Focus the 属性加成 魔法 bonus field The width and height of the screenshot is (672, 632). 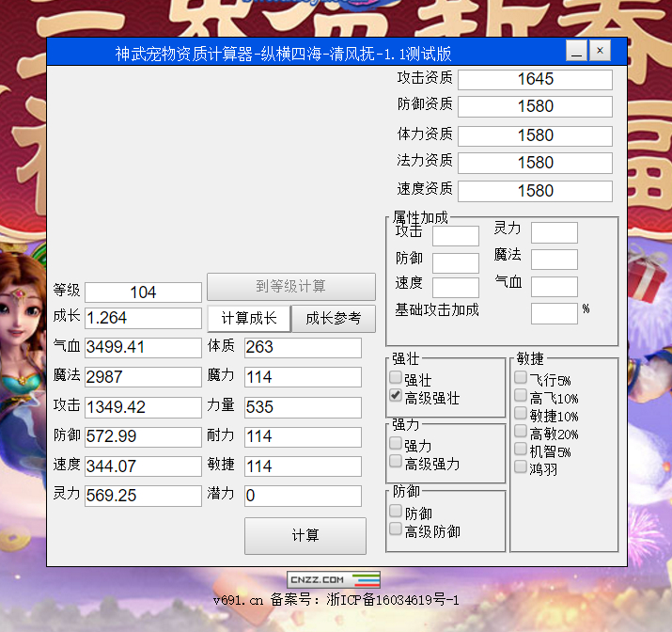[x=555, y=260]
